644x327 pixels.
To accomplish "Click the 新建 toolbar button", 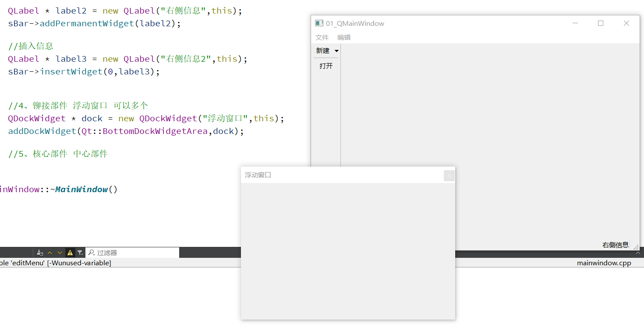I will click(322, 50).
